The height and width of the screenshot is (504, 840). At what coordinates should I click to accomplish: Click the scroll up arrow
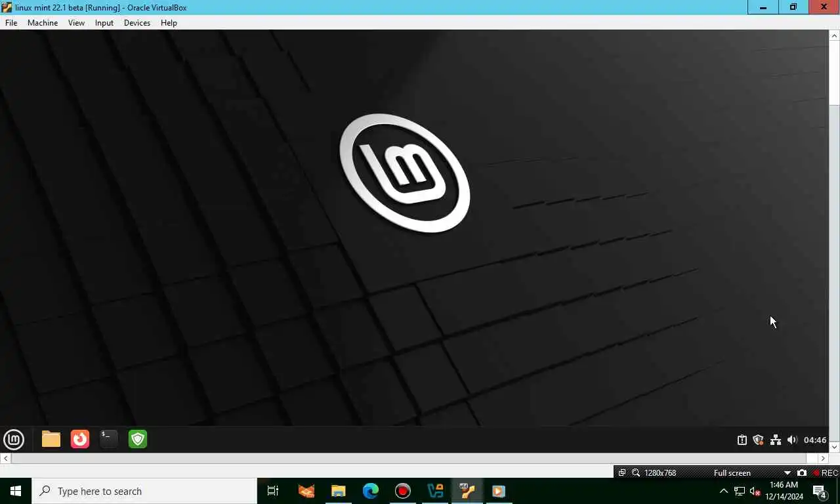[834, 35]
